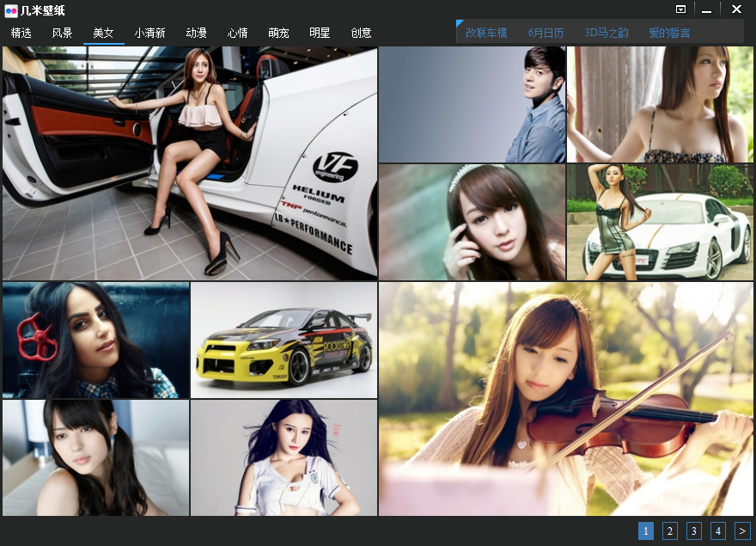Click the 3D马之韵 link
The image size is (756, 546).
[x=607, y=33]
